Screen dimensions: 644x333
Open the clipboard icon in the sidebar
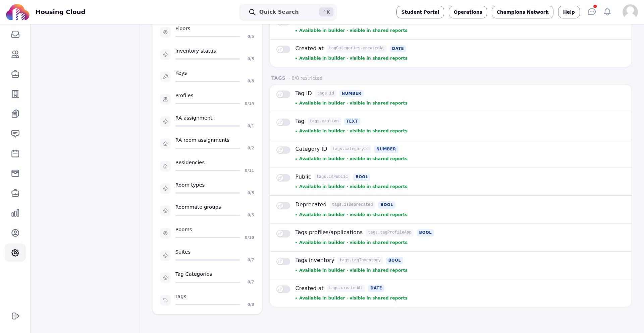tap(15, 114)
